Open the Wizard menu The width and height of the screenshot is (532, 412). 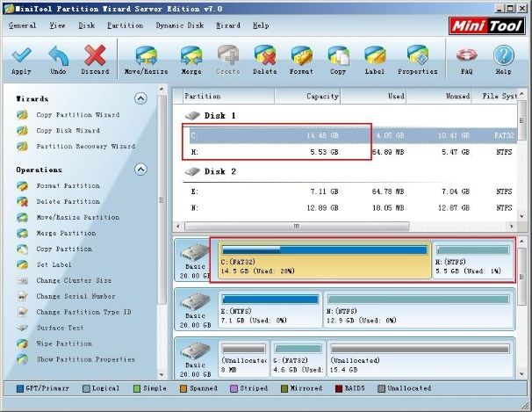(228, 25)
